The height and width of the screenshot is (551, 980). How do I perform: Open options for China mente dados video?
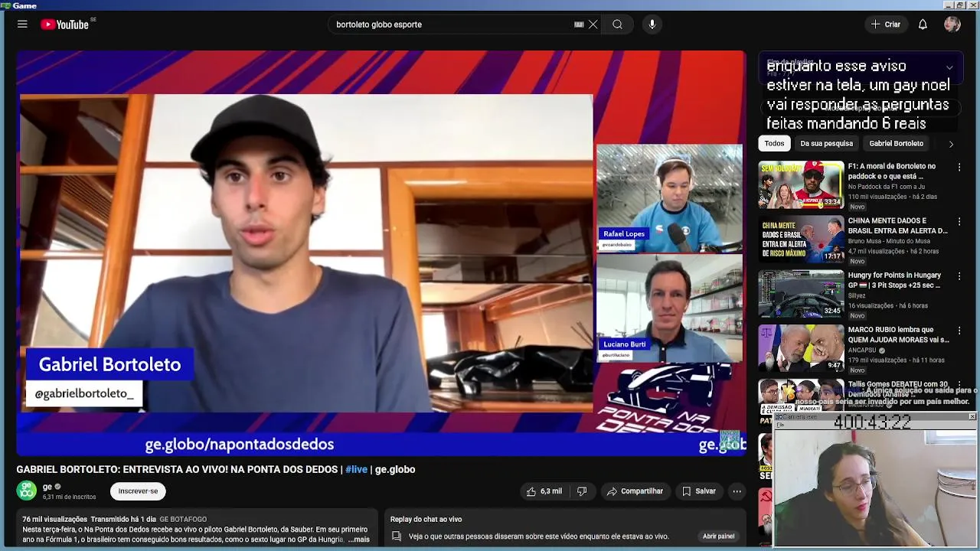(x=959, y=221)
